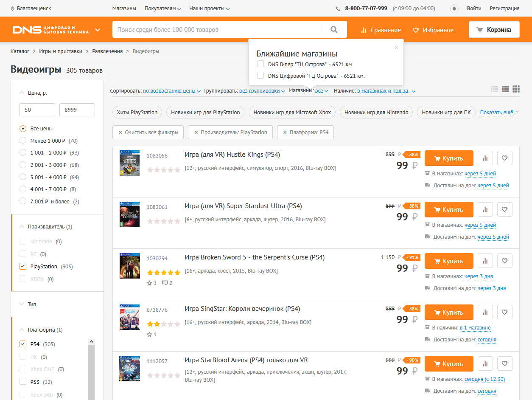This screenshot has height=400, width=532.
Task: Open the notifications bell icon
Action: click(454, 8)
